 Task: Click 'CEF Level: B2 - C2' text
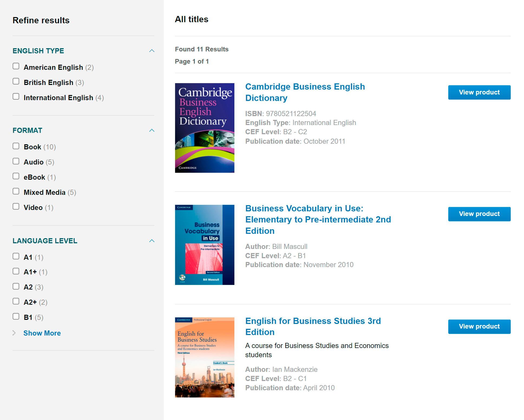(276, 132)
